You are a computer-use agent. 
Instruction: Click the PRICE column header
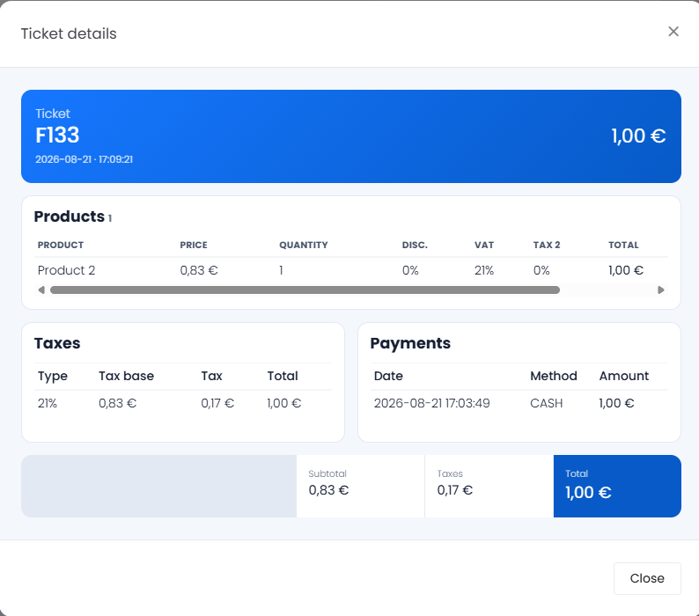(194, 245)
